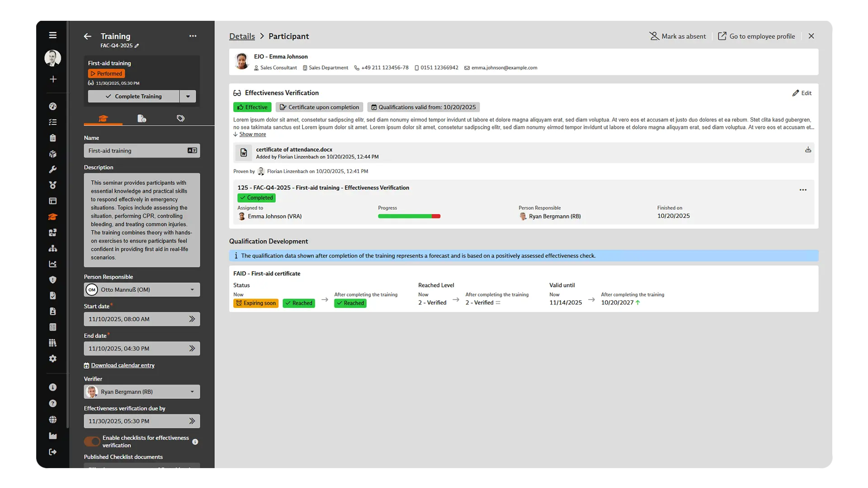Expand the Complete Training split-button arrow
Image resolution: width=868 pixels, height=488 pixels.
pyautogui.click(x=188, y=96)
